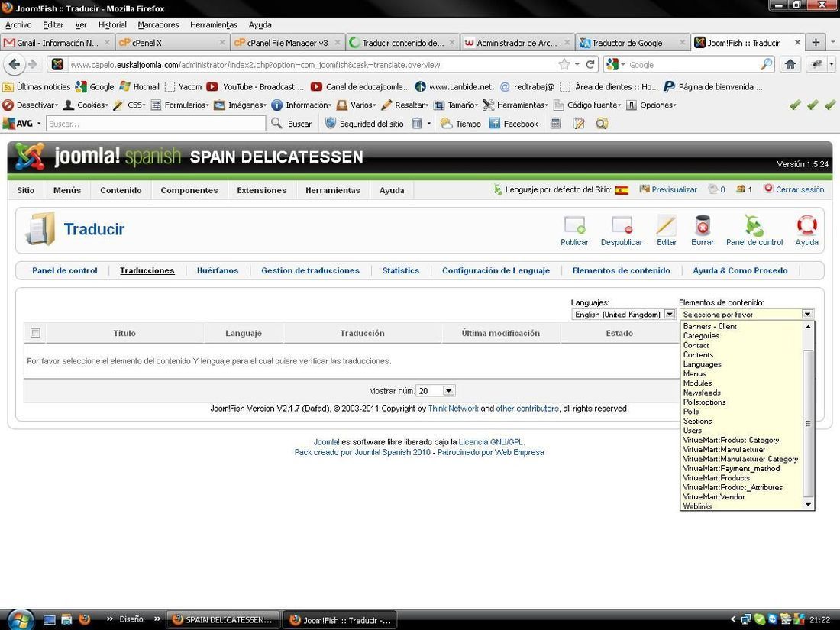Click the Windows Start orb
840x630 pixels.
(20, 620)
